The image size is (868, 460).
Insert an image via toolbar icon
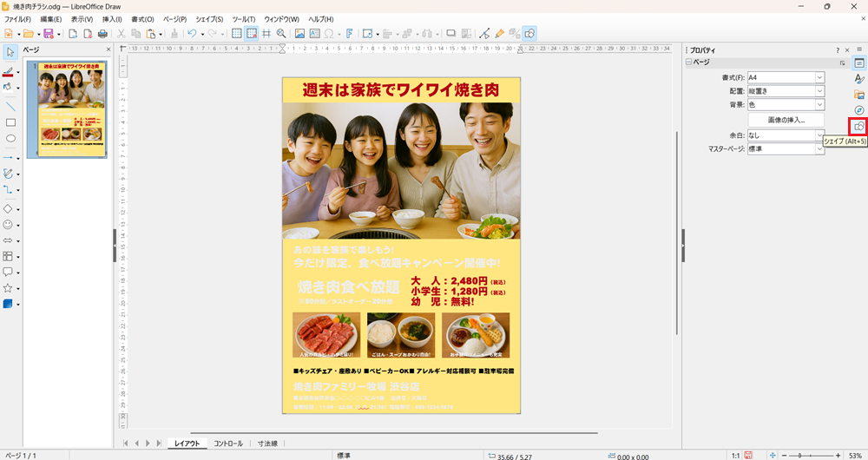point(299,34)
